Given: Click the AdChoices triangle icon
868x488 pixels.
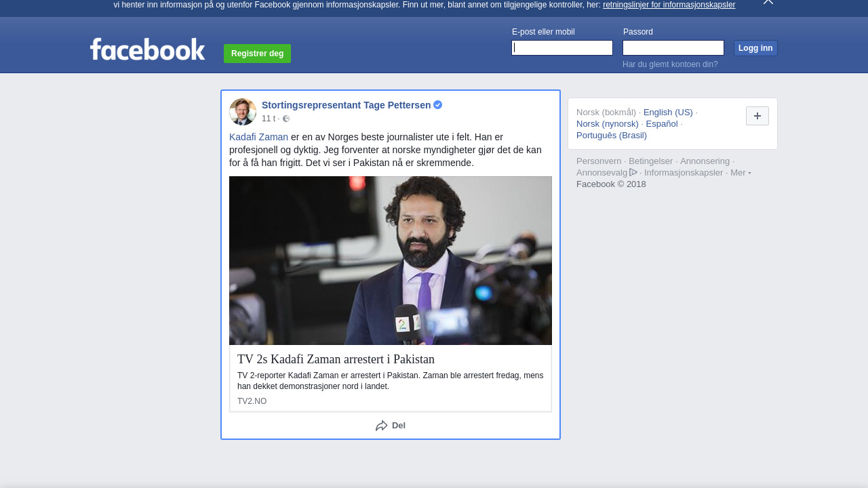Looking at the screenshot, I should 633,172.
